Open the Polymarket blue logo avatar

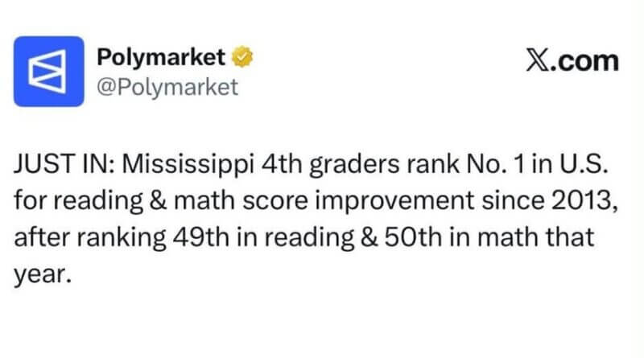pyautogui.click(x=49, y=72)
